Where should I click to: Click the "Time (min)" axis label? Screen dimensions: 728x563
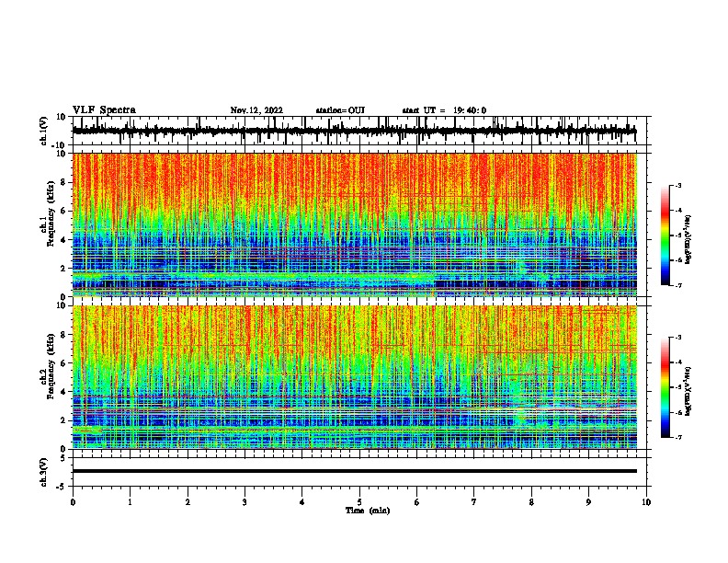tap(368, 511)
